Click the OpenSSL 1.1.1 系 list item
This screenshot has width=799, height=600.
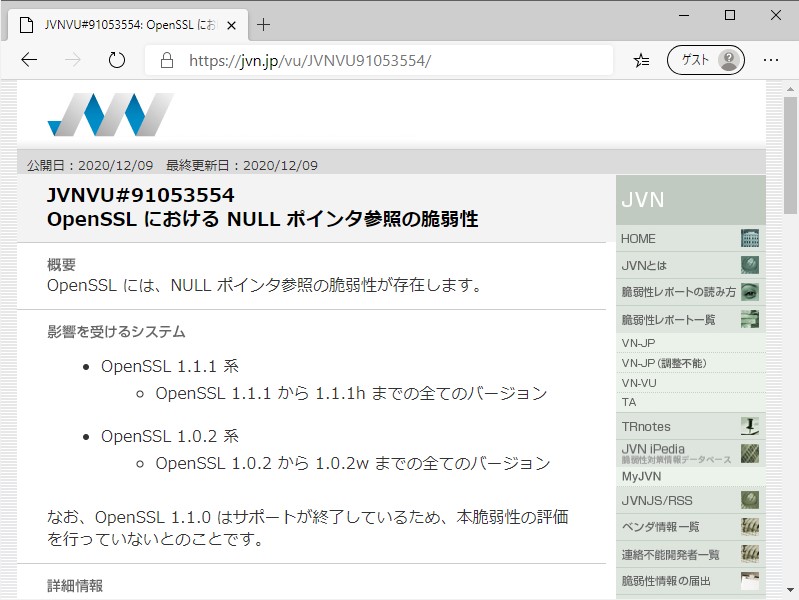(x=170, y=366)
